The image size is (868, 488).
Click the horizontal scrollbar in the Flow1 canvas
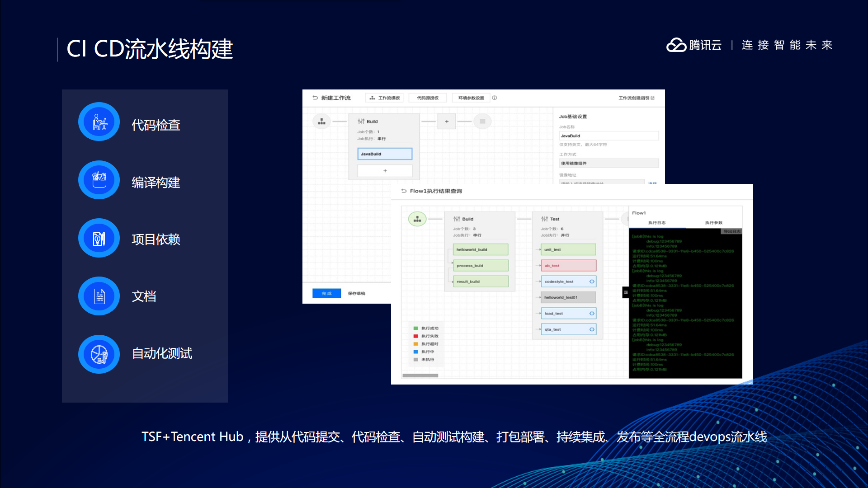(420, 375)
